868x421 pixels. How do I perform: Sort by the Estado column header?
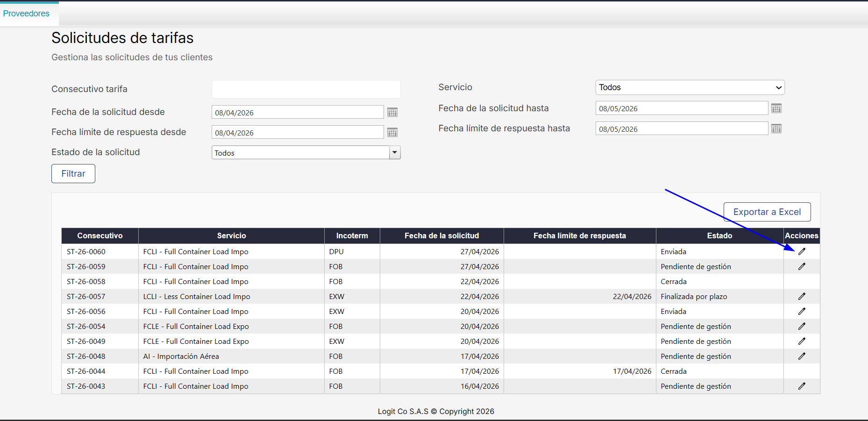click(719, 235)
